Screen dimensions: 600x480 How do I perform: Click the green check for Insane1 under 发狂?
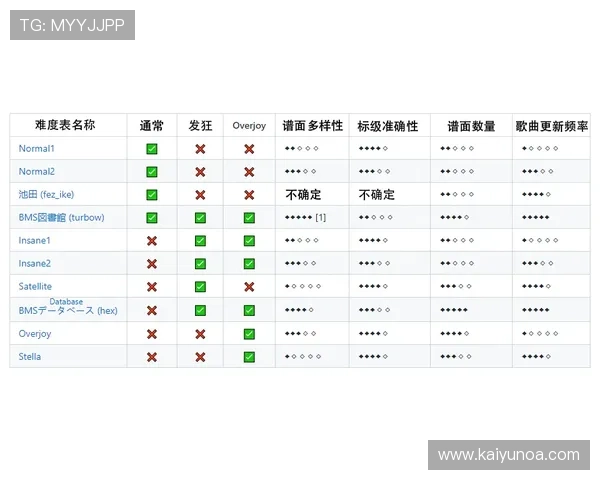[200, 241]
